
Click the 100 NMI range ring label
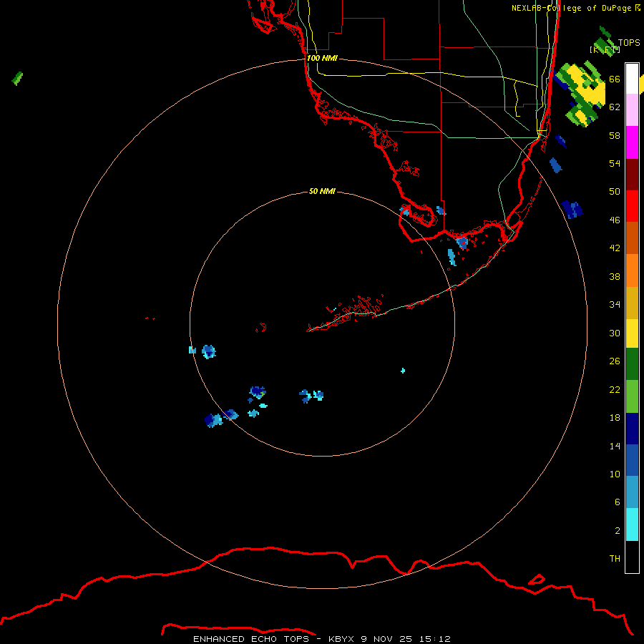322,58
